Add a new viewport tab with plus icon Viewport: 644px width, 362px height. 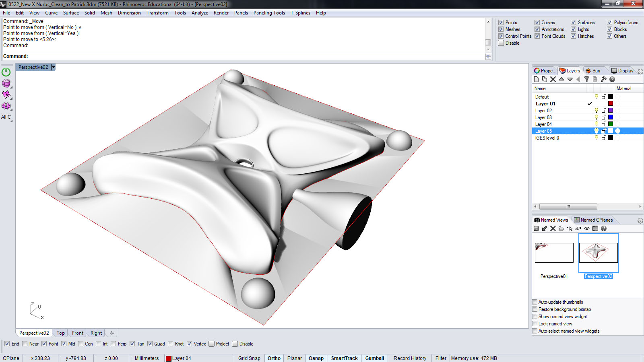tap(111, 333)
